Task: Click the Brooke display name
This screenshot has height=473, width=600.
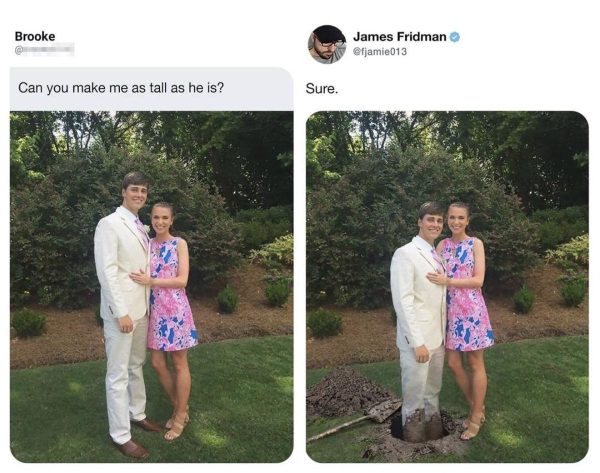Action: point(35,36)
